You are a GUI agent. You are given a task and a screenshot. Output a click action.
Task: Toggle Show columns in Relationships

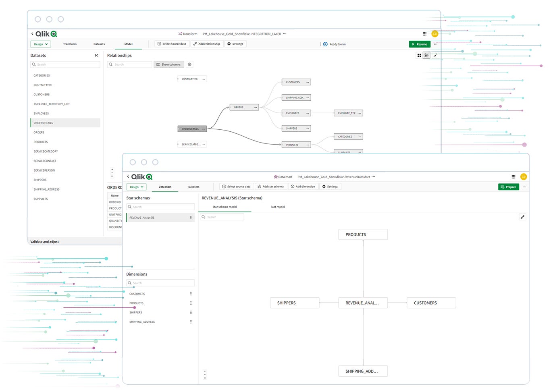(x=169, y=64)
